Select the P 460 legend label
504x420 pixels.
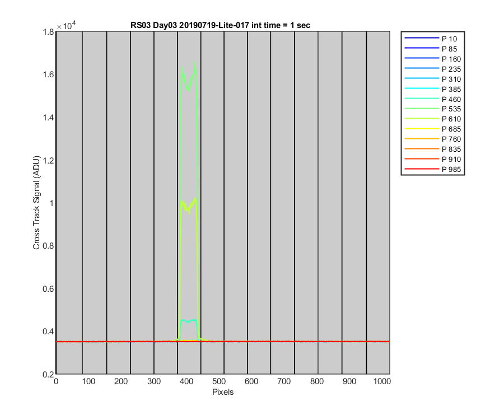pyautogui.click(x=451, y=99)
